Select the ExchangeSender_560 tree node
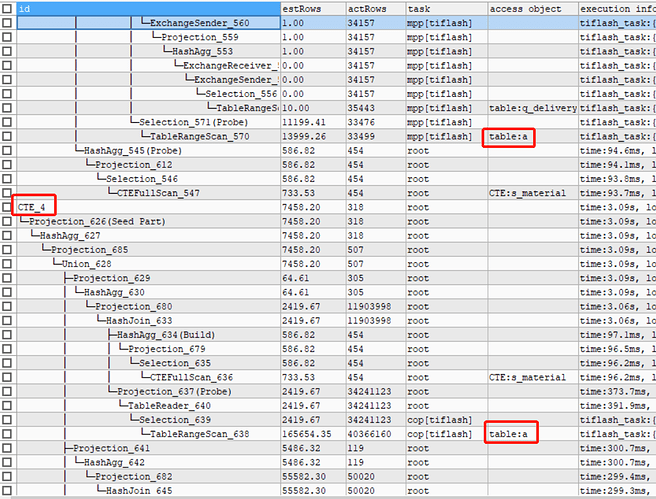Screen dimensions: 656x499 click(x=200, y=23)
